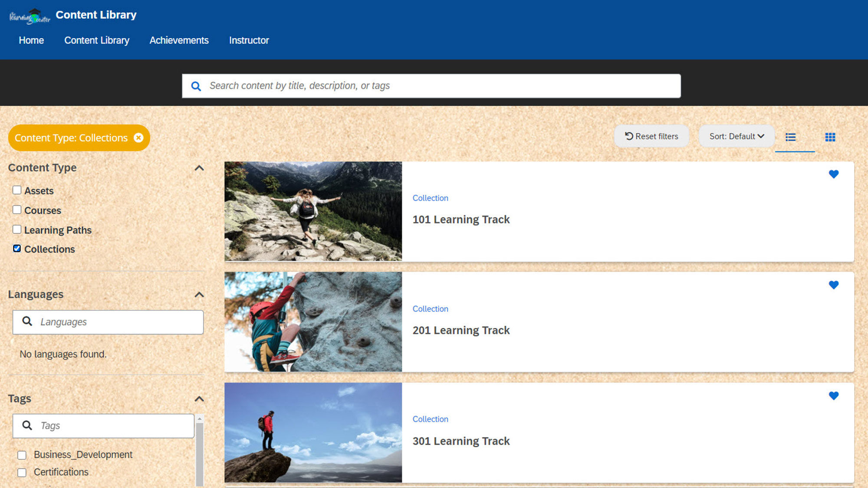Click the Collection label above 101 Learning Track
Viewport: 868px width, 488px height.
tap(430, 198)
